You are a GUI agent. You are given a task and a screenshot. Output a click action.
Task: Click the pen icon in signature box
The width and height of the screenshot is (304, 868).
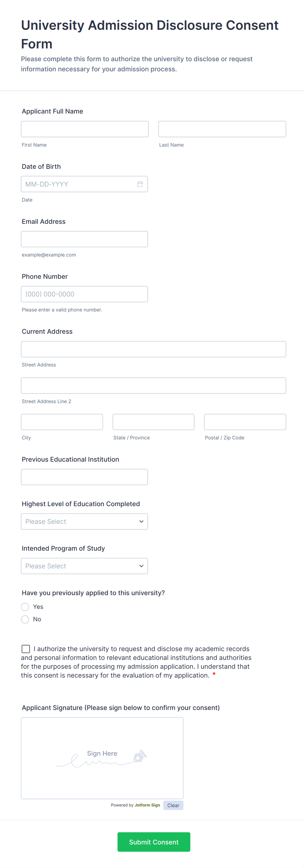140,756
